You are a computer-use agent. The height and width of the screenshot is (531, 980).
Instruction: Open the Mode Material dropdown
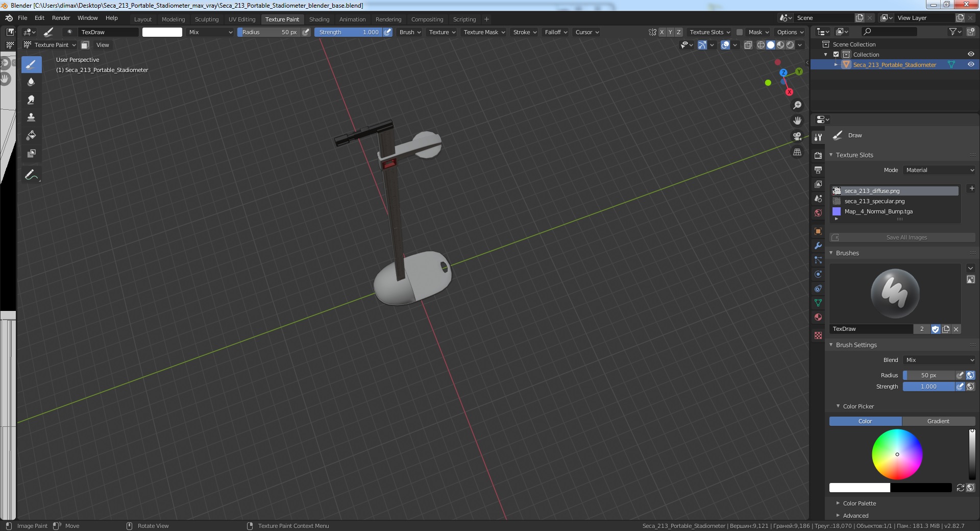(x=939, y=170)
